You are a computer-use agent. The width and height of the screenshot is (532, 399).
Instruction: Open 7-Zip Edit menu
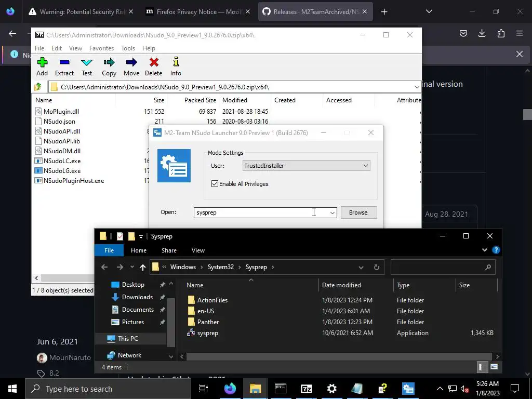56,48
